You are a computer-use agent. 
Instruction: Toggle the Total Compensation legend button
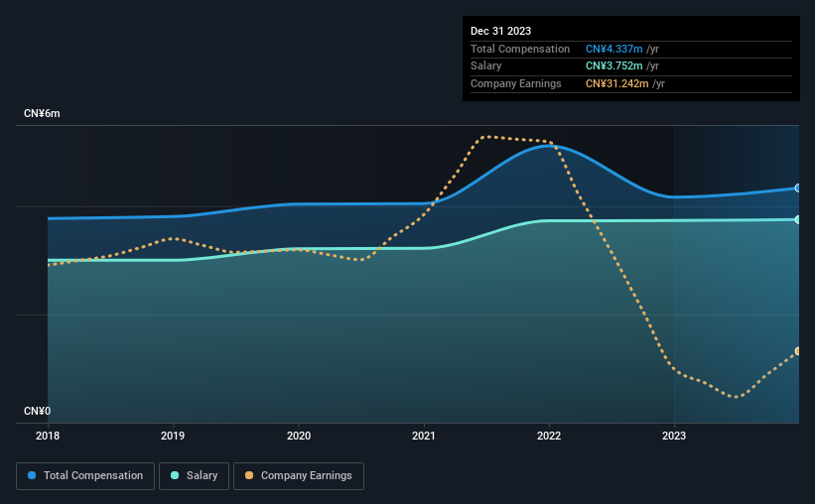(85, 476)
